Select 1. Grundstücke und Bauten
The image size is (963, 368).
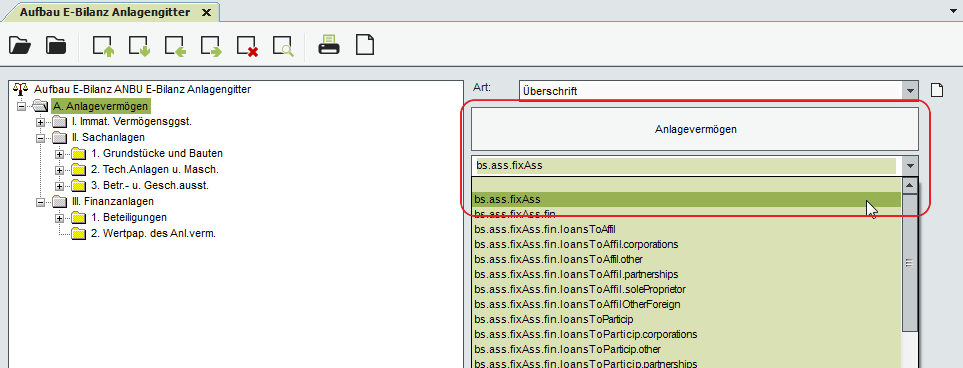157,154
